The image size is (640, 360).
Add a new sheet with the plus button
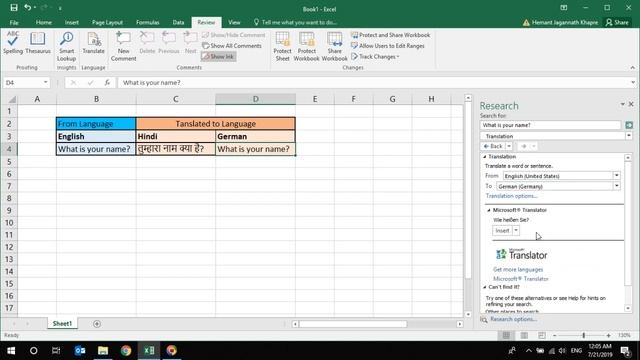pyautogui.click(x=97, y=324)
